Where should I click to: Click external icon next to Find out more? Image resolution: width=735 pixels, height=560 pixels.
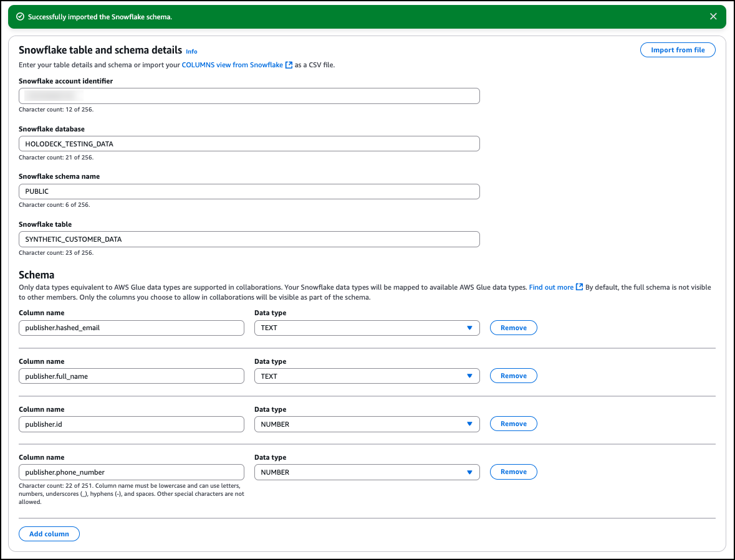(579, 287)
